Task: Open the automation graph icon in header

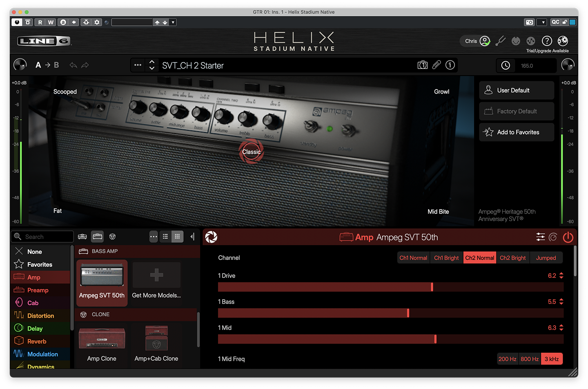Action: 531,41
